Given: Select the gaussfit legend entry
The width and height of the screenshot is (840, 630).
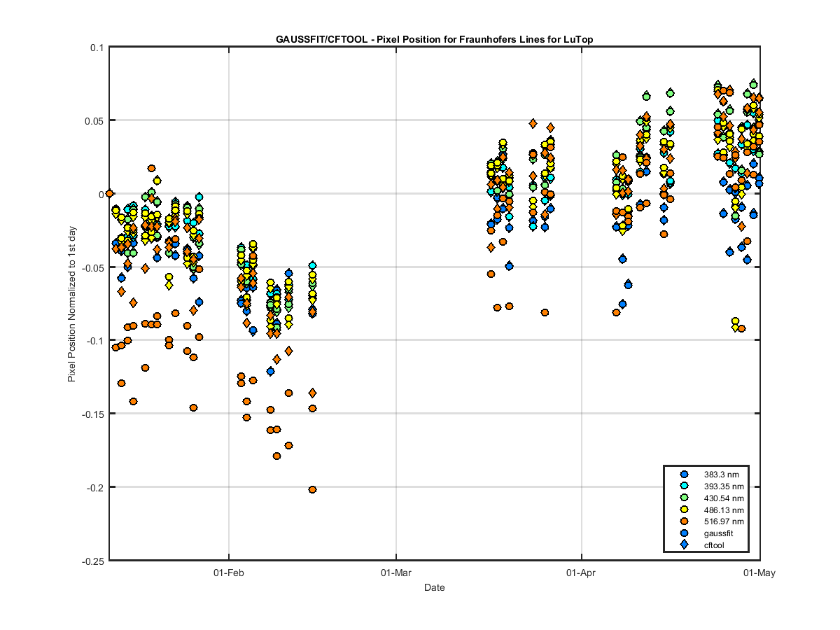Looking at the screenshot, I should point(717,533).
